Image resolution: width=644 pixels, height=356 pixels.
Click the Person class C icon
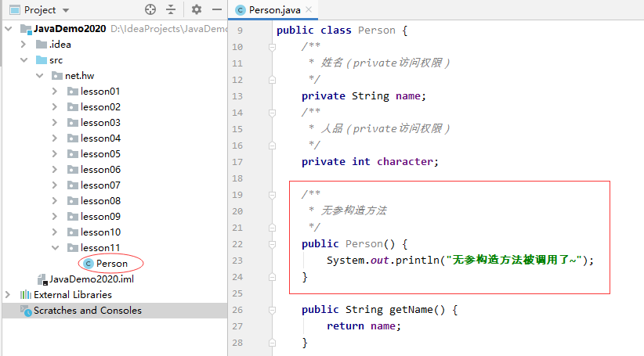point(89,264)
